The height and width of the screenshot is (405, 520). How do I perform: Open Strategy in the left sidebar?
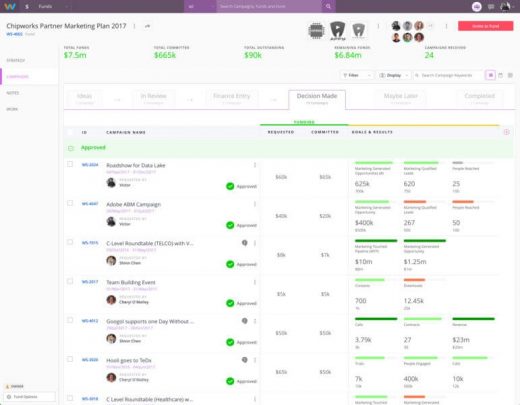[x=16, y=60]
